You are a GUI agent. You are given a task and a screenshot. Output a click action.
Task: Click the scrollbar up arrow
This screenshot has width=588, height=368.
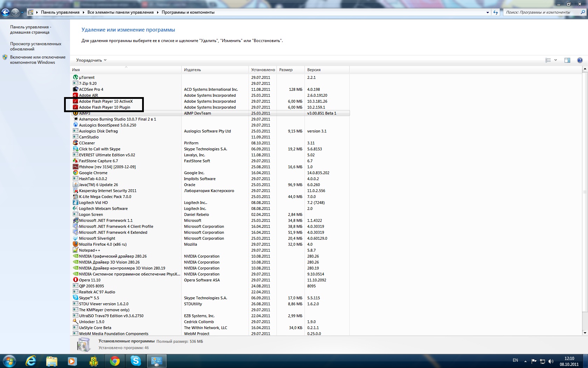point(584,69)
